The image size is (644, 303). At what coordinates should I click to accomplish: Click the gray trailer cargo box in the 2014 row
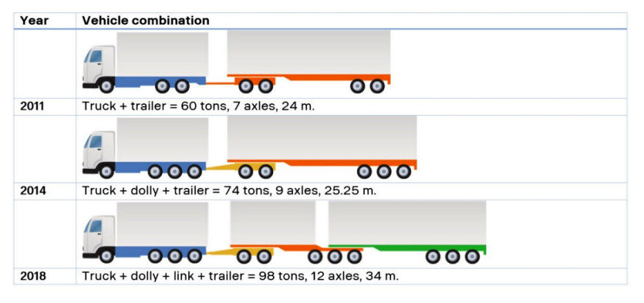[321, 138]
